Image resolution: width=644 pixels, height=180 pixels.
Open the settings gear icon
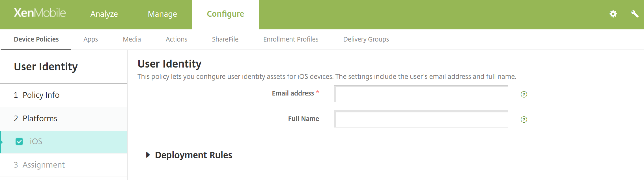click(x=613, y=14)
